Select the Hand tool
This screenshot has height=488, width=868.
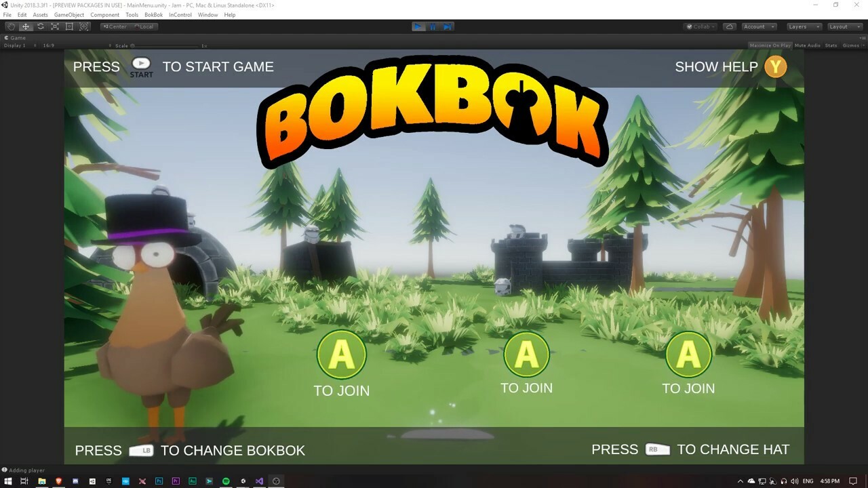click(11, 26)
